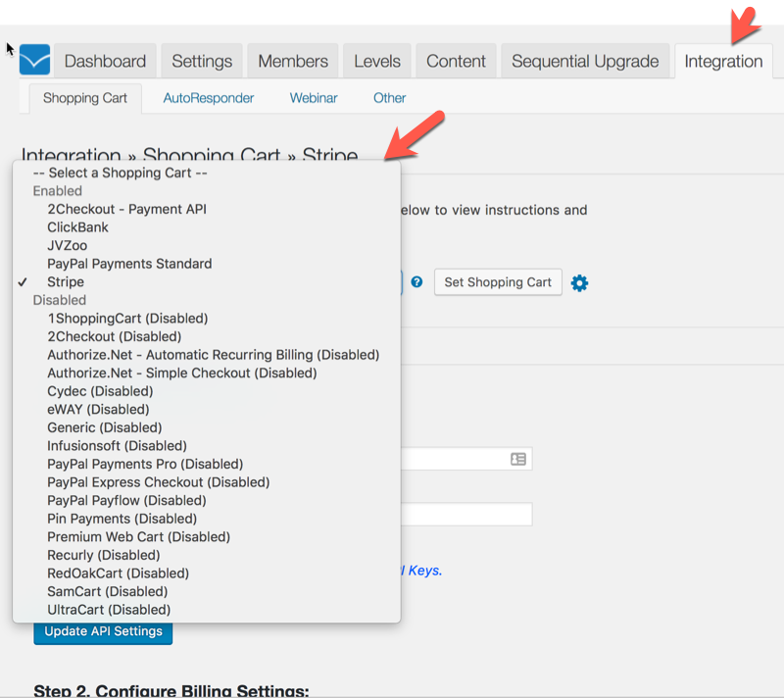Click the API key input field with card icon
Image resolution: width=784 pixels, height=698 pixels.
(x=466, y=459)
